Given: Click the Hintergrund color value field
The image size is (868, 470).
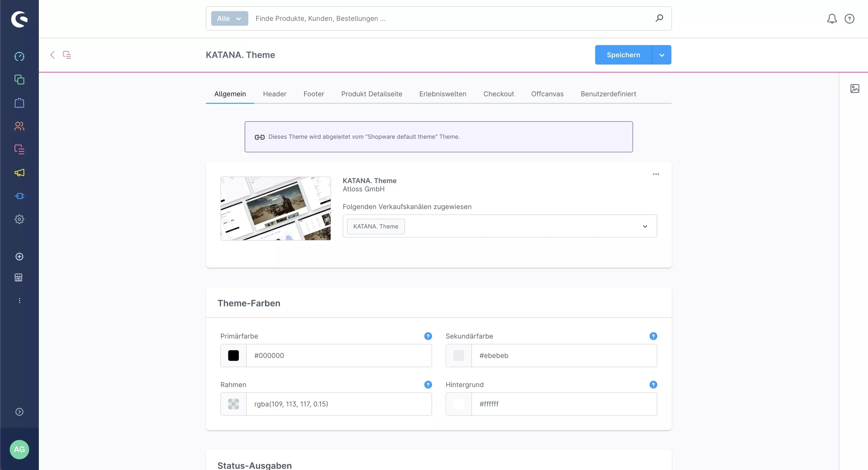Looking at the screenshot, I should click(x=564, y=404).
